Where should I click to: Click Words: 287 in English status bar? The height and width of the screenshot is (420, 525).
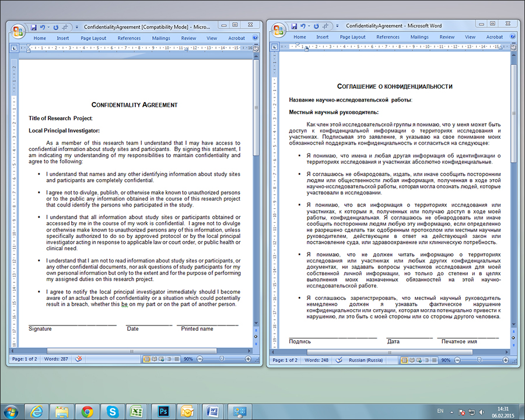[56, 359]
